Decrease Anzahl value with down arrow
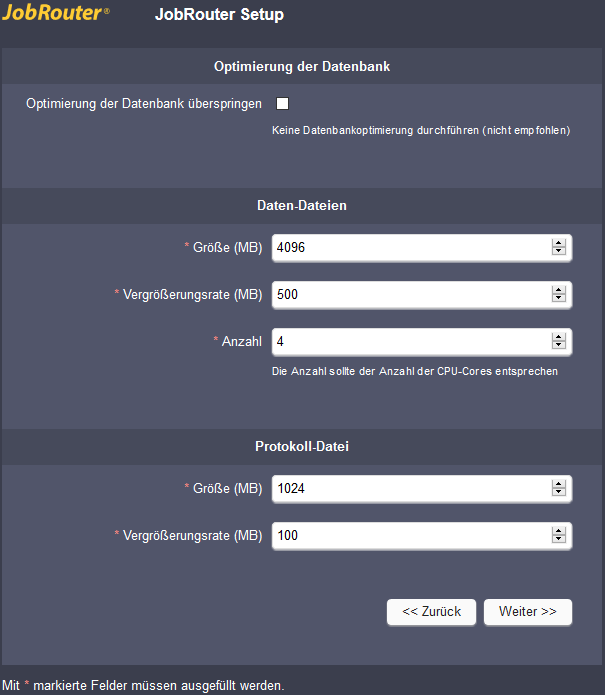This screenshot has height=695, width=605. click(558, 345)
